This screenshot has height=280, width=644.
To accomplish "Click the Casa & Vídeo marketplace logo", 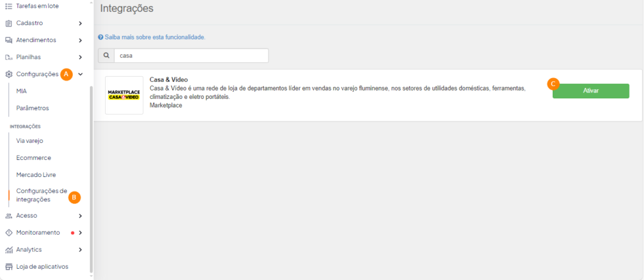I will pyautogui.click(x=124, y=96).
